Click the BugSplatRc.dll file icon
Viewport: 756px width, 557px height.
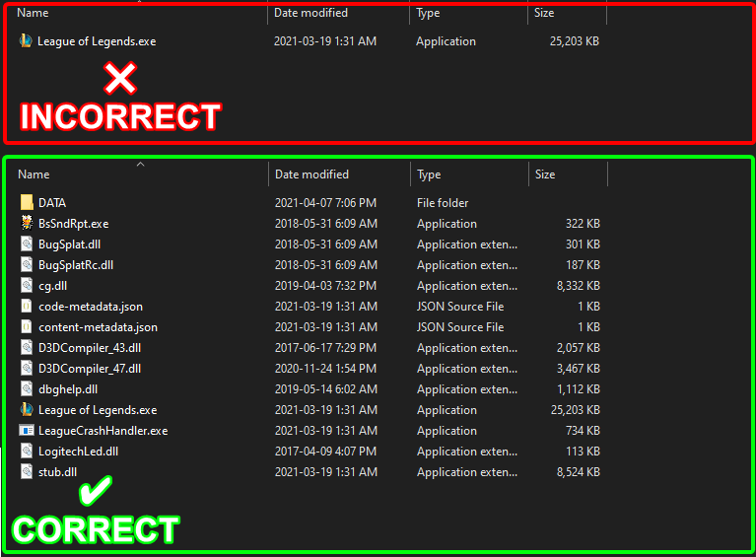coord(27,265)
